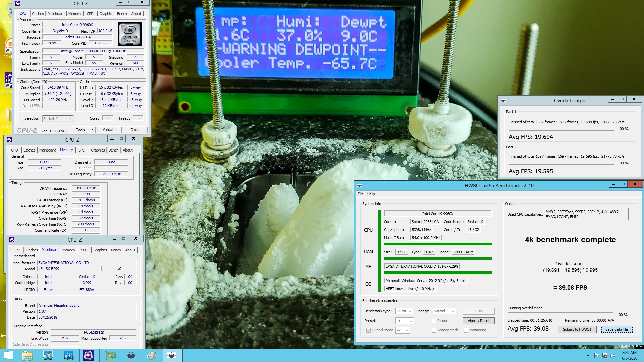The height and width of the screenshot is (362, 644).
Task: Click the Save data file button
Action: coord(616,329)
